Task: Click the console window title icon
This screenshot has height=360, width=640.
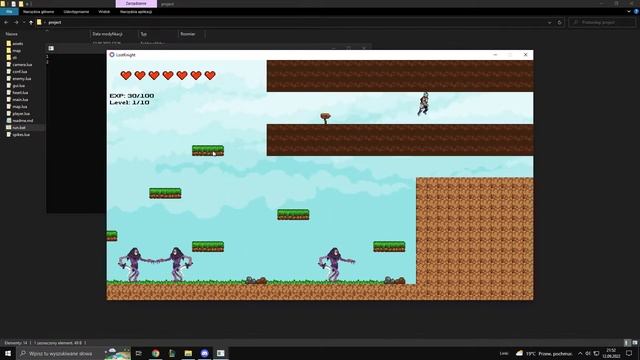Action: tap(51, 48)
